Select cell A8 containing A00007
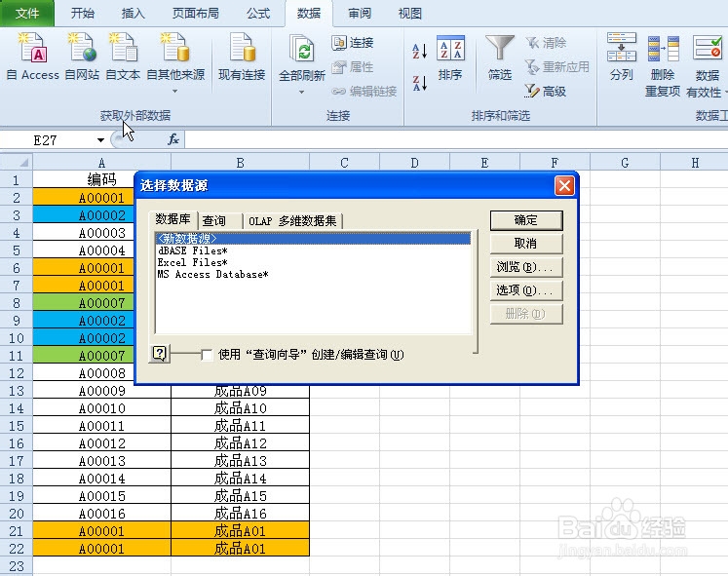 coord(84,303)
